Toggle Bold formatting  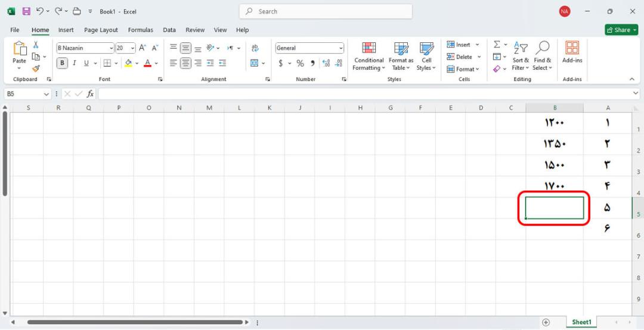point(63,63)
